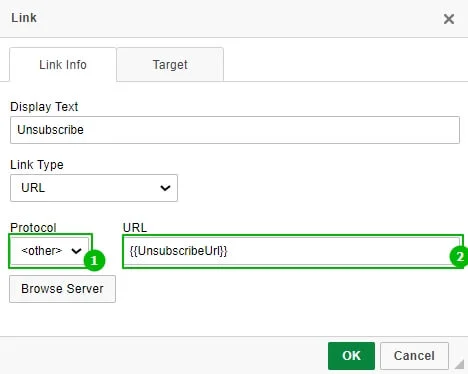This screenshot has width=468, height=374.
Task: Click the Display Text label
Action: [44, 107]
